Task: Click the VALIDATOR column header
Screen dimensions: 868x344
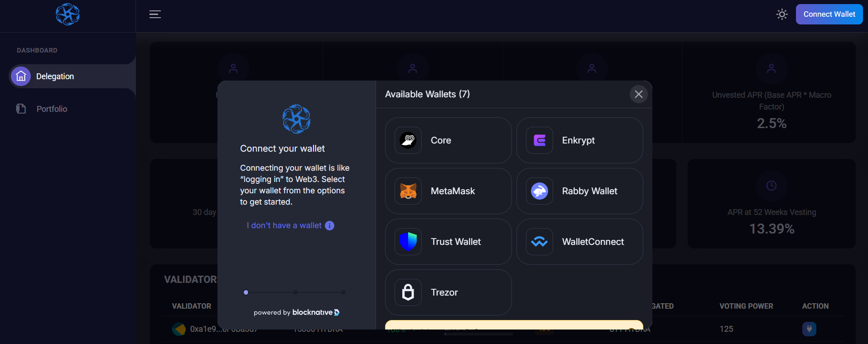Action: (192, 306)
